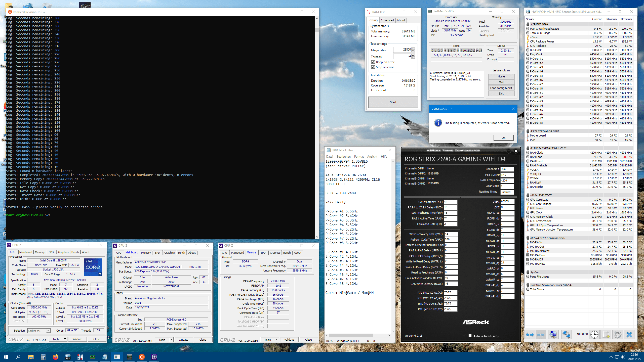Open Tools dropdown arrow in CPU-Z Memory window
Screen dimensions: 644x362
(x=277, y=340)
